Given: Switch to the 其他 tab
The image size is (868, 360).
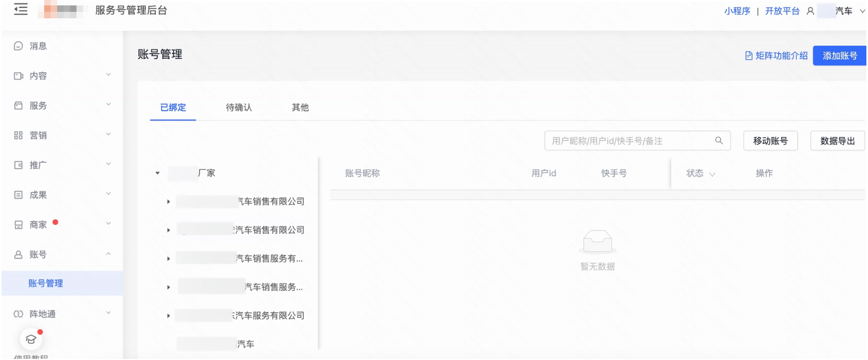Looking at the screenshot, I should (300, 107).
